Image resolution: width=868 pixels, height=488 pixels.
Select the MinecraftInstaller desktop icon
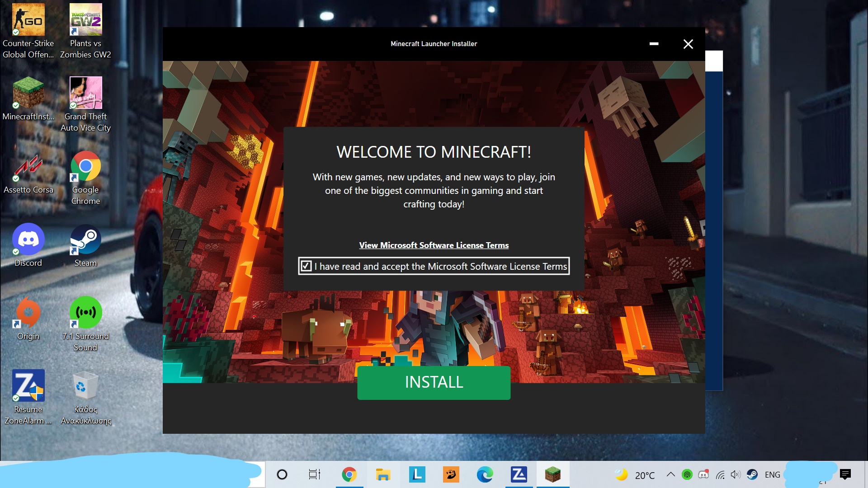click(x=28, y=94)
